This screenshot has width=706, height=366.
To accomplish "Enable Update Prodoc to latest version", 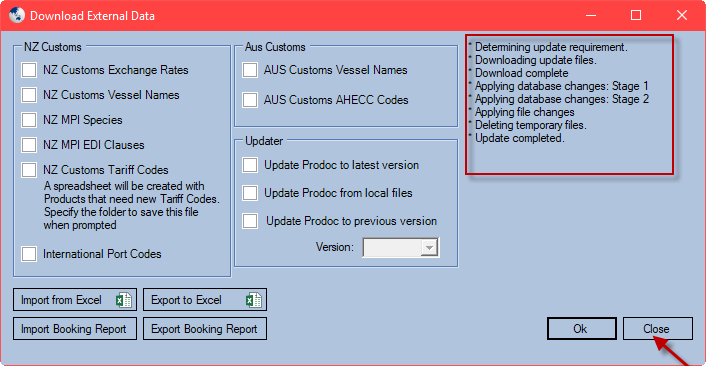I will (250, 165).
